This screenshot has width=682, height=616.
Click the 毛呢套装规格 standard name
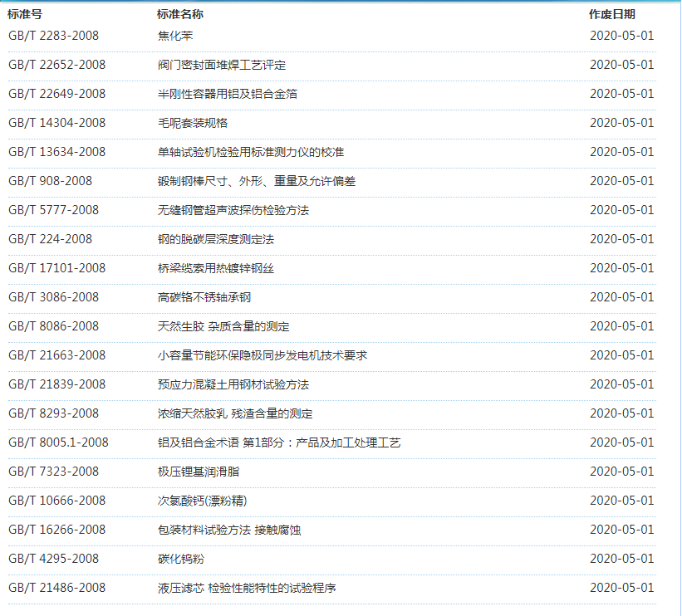click(x=193, y=123)
